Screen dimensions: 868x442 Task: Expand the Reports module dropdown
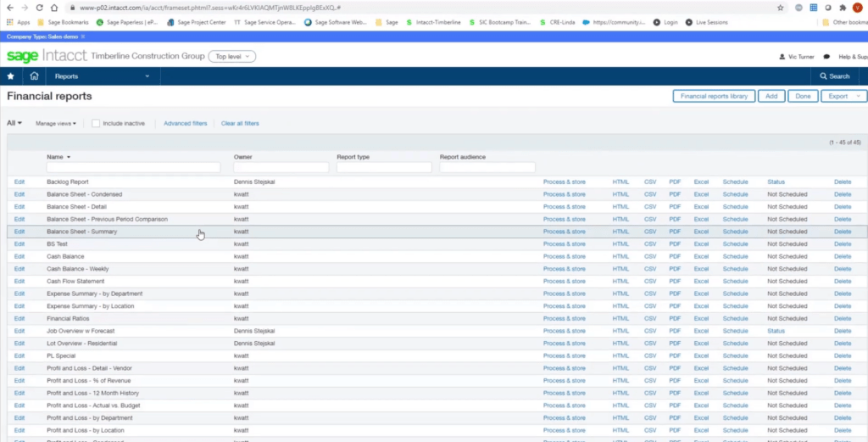[x=102, y=76]
